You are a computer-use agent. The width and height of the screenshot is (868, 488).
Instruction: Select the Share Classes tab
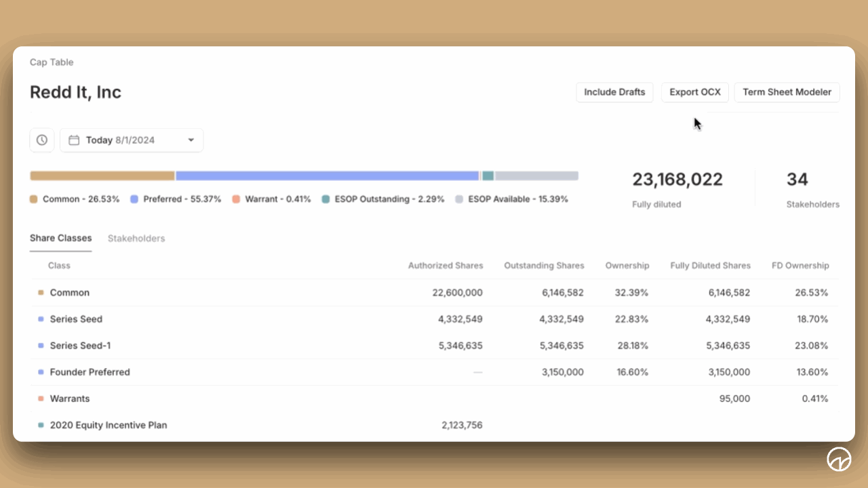61,239
